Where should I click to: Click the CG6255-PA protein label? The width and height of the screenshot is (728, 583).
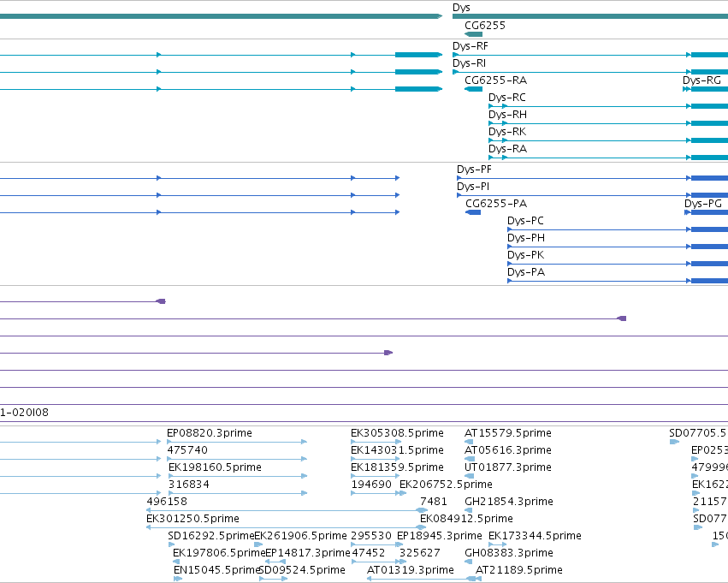pos(496,204)
